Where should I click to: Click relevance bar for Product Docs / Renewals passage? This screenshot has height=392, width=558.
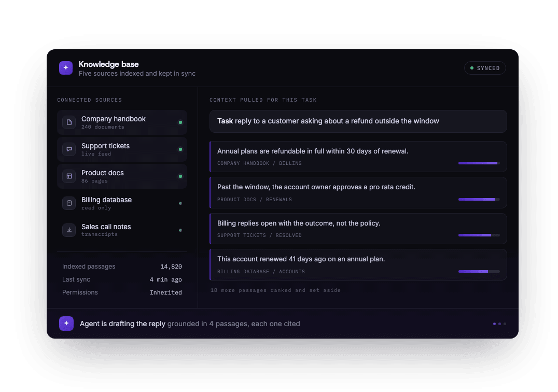pos(479,200)
